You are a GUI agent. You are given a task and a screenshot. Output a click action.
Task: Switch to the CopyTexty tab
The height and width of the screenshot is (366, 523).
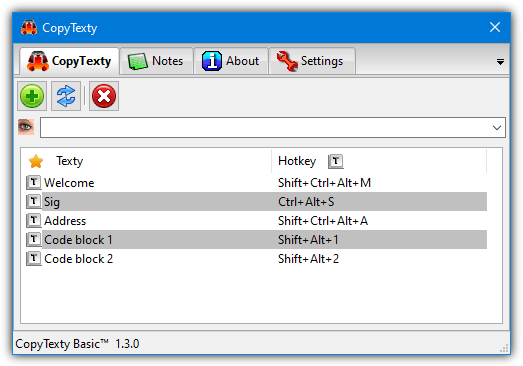pyautogui.click(x=69, y=61)
